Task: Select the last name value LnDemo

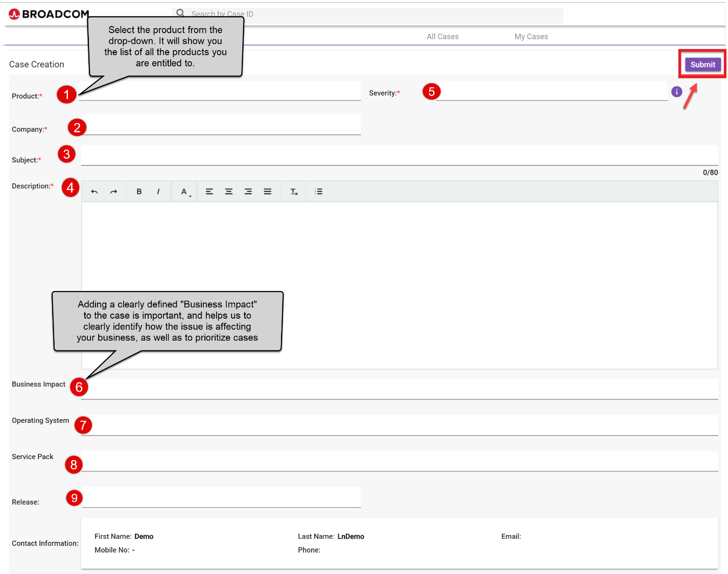Action: [351, 536]
